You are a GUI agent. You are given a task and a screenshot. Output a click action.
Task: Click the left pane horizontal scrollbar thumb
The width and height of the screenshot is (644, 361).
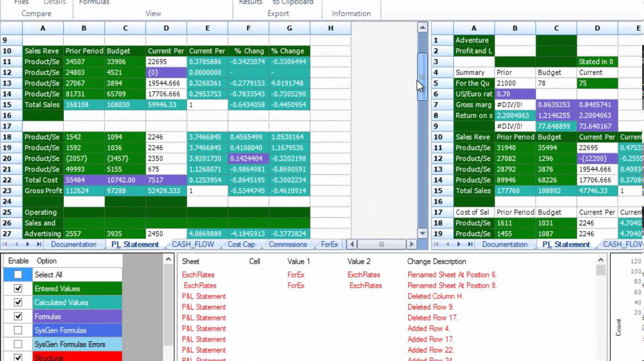(x=381, y=244)
